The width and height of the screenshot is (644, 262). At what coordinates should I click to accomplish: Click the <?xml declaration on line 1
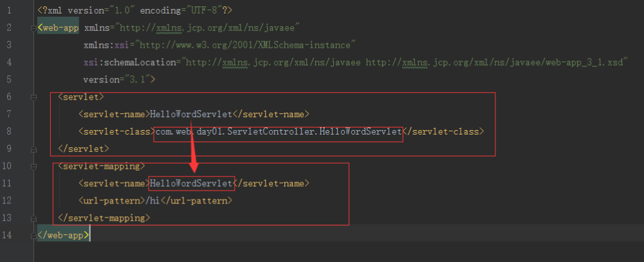[51, 10]
